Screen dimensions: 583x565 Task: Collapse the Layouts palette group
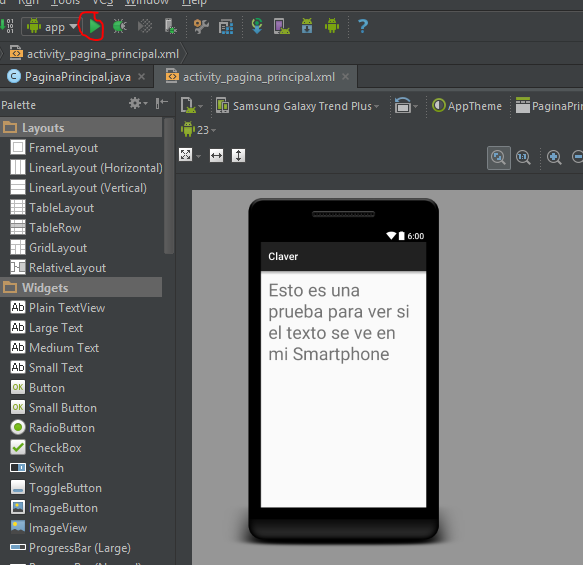tap(81, 127)
